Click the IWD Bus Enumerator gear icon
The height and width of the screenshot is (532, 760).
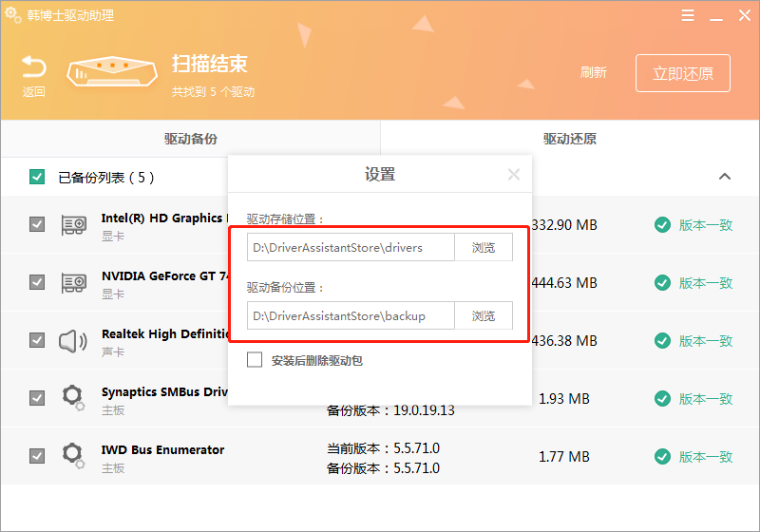click(x=73, y=456)
